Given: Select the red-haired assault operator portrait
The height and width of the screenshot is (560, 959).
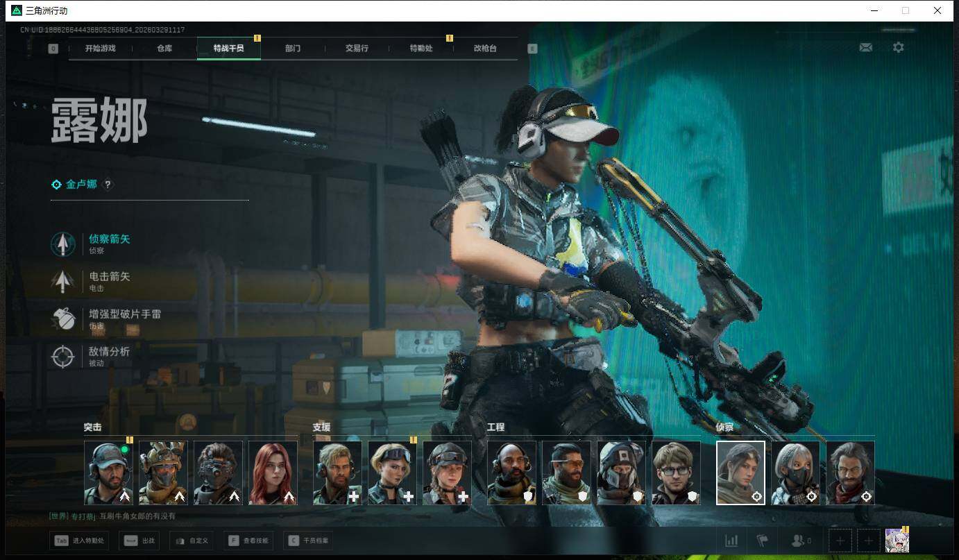Looking at the screenshot, I should pyautogui.click(x=273, y=473).
